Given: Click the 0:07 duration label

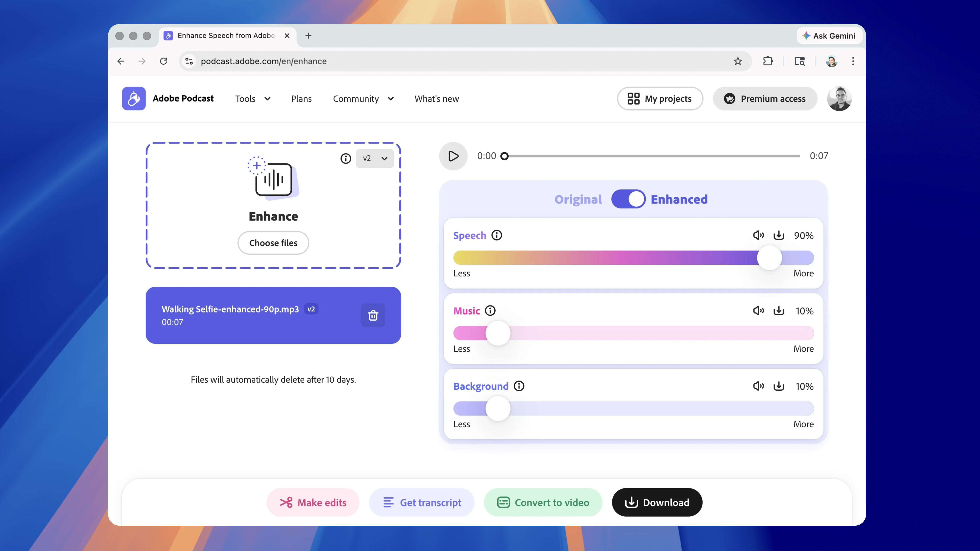Looking at the screenshot, I should point(819,156).
